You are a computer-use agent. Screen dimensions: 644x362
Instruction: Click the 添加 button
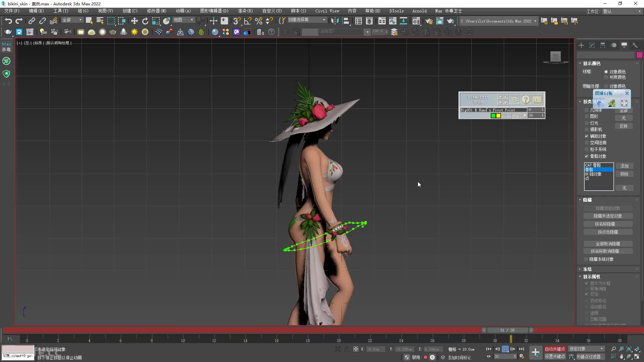(624, 166)
